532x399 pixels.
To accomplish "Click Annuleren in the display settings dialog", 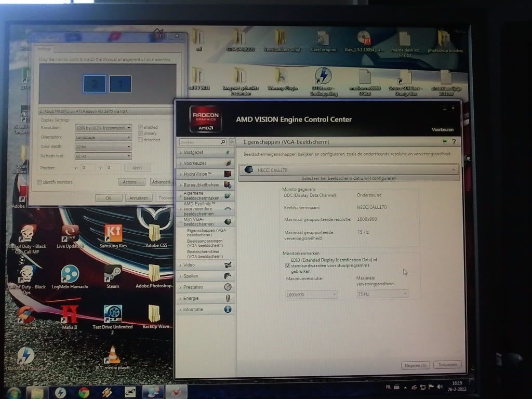I will tap(138, 198).
